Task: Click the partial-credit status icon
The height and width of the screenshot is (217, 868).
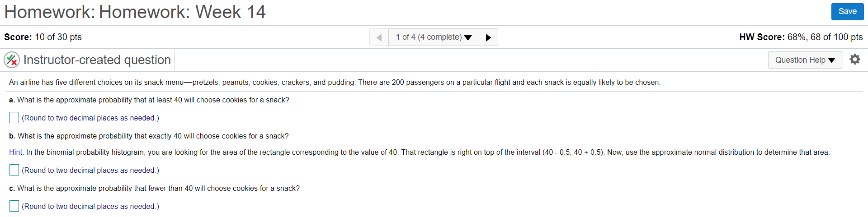Action: (12, 60)
